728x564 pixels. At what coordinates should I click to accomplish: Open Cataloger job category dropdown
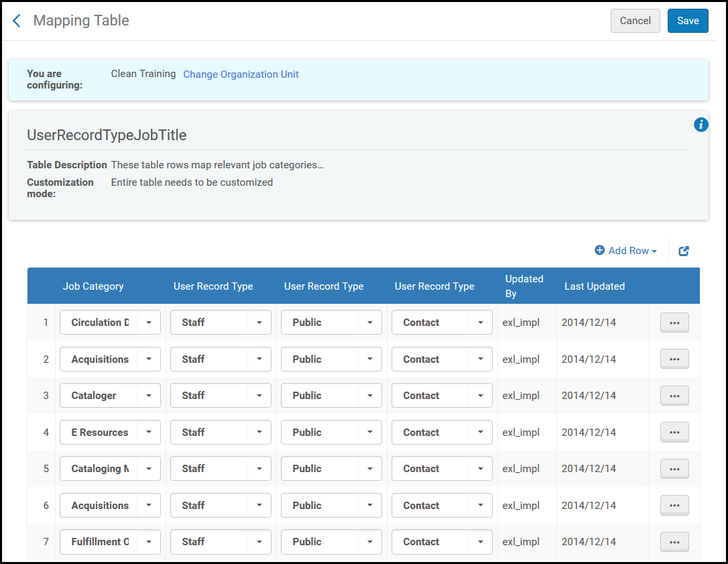[x=110, y=396]
